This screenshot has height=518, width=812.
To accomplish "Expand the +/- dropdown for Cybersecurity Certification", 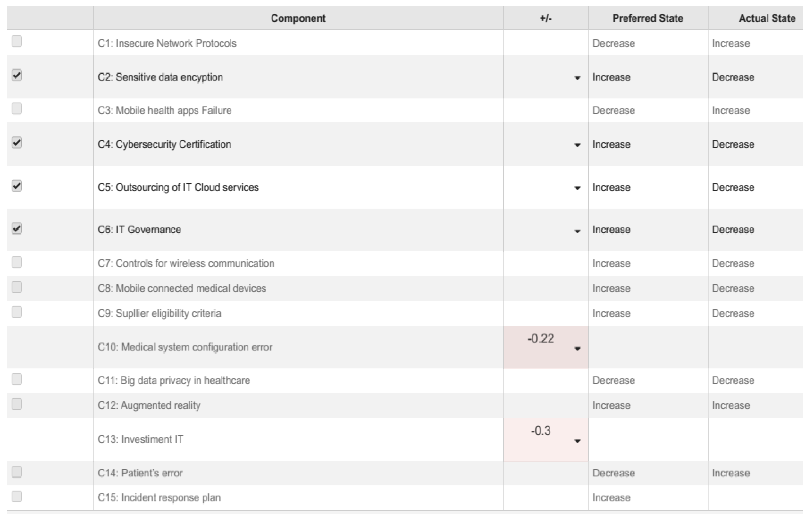I will (x=577, y=145).
